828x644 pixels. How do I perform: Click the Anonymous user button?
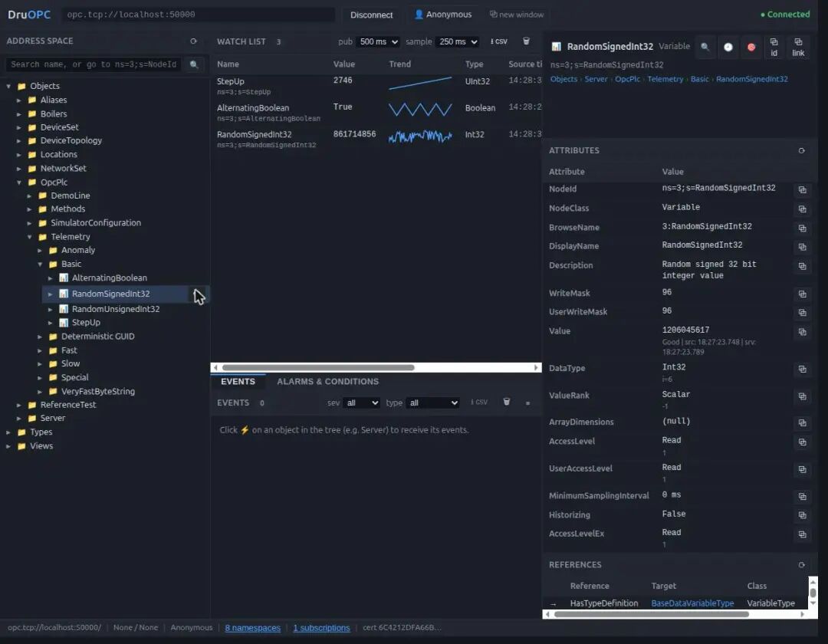442,15
